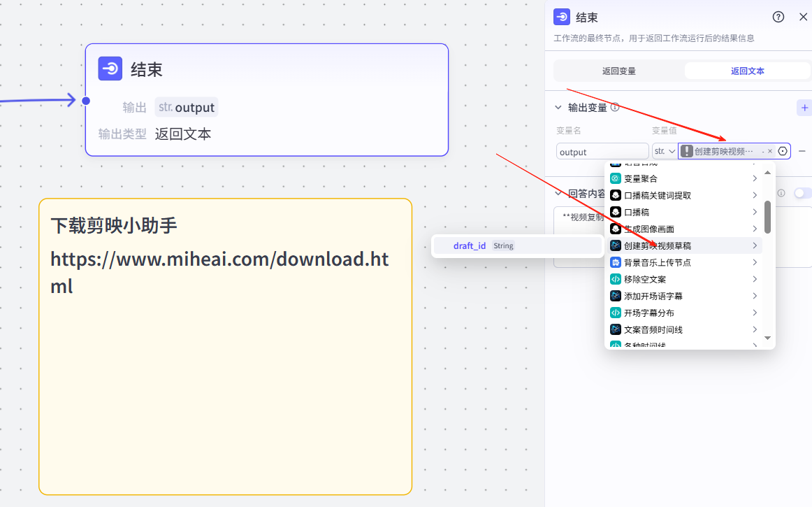
Task: Choose 添加开场语字幕 from the node list
Action: point(653,296)
